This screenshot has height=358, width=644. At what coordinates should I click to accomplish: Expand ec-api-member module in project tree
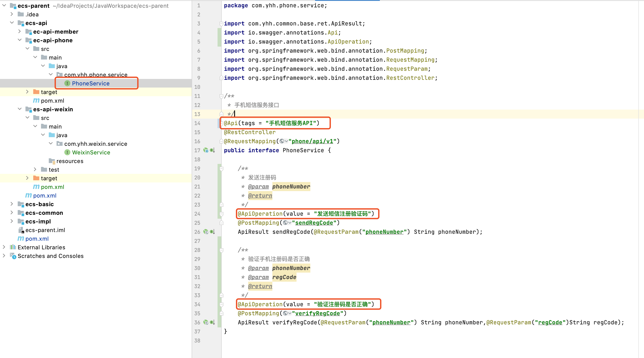[x=19, y=31]
